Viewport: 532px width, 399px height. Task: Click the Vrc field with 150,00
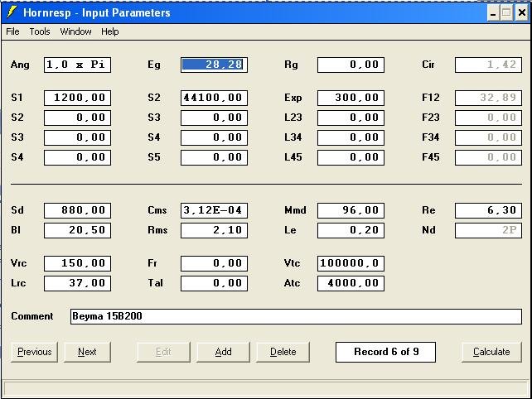[77, 263]
